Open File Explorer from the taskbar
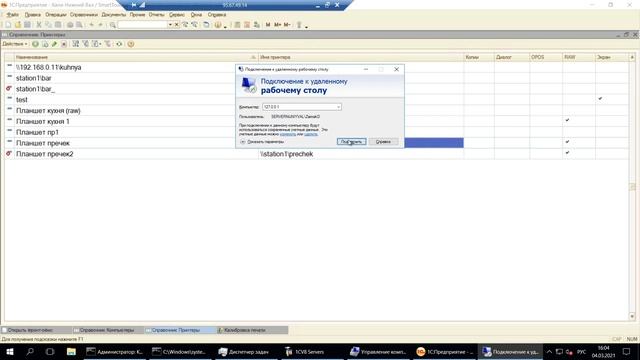 (x=71, y=351)
